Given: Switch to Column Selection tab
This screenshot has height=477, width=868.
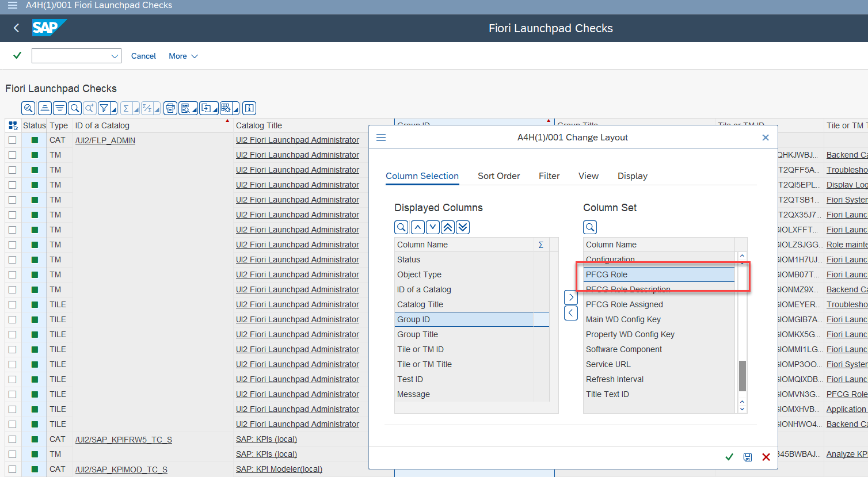Looking at the screenshot, I should click(x=422, y=176).
